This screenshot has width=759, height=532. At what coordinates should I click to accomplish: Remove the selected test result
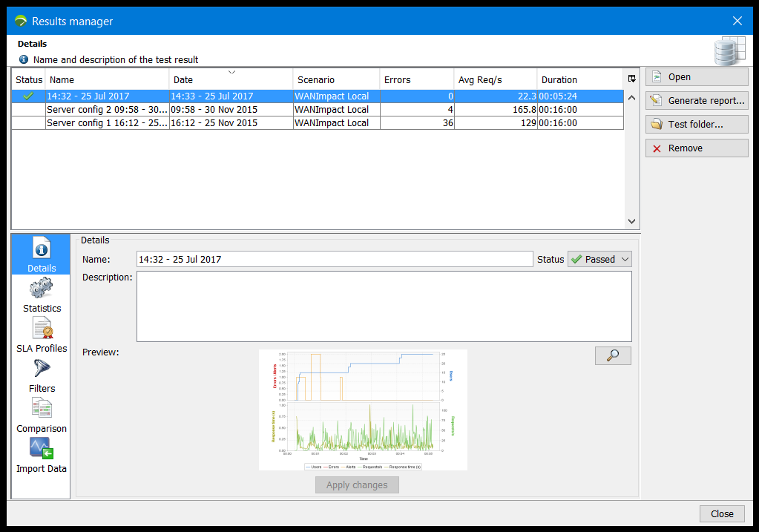[x=696, y=148]
